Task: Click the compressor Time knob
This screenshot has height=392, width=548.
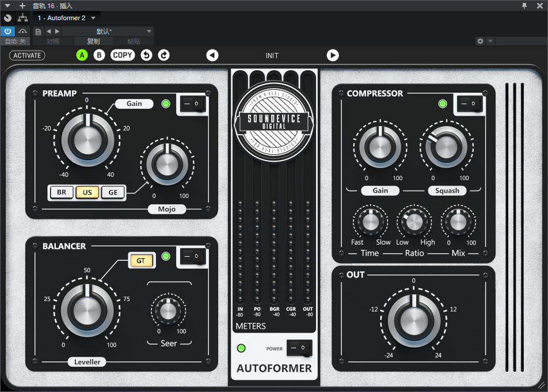Action: (371, 222)
